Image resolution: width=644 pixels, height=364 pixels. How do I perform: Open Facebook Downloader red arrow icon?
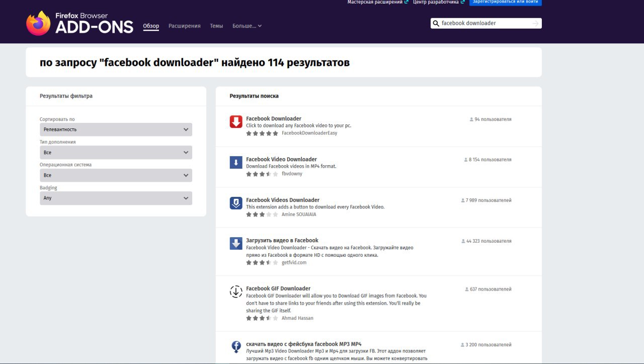pos(236,122)
